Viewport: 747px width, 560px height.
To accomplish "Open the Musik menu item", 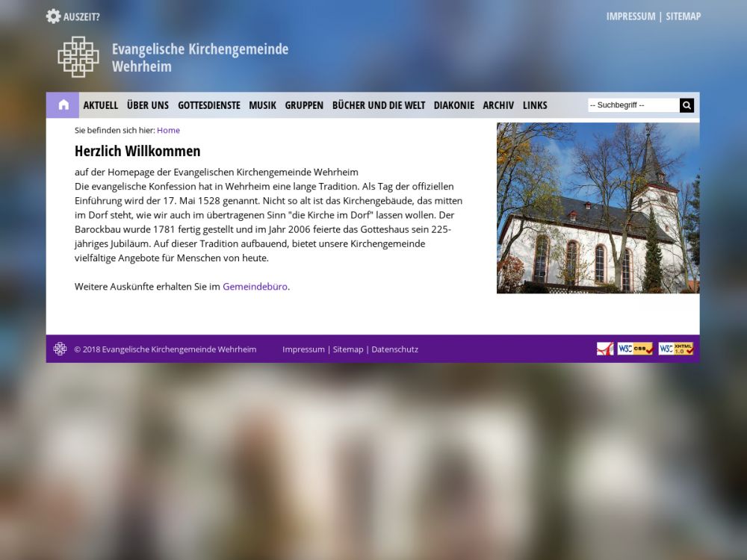I will click(x=262, y=105).
